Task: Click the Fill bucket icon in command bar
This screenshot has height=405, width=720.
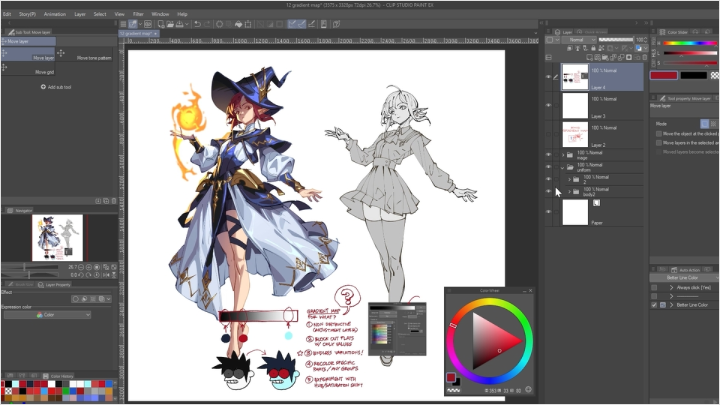Action: click(x=238, y=24)
